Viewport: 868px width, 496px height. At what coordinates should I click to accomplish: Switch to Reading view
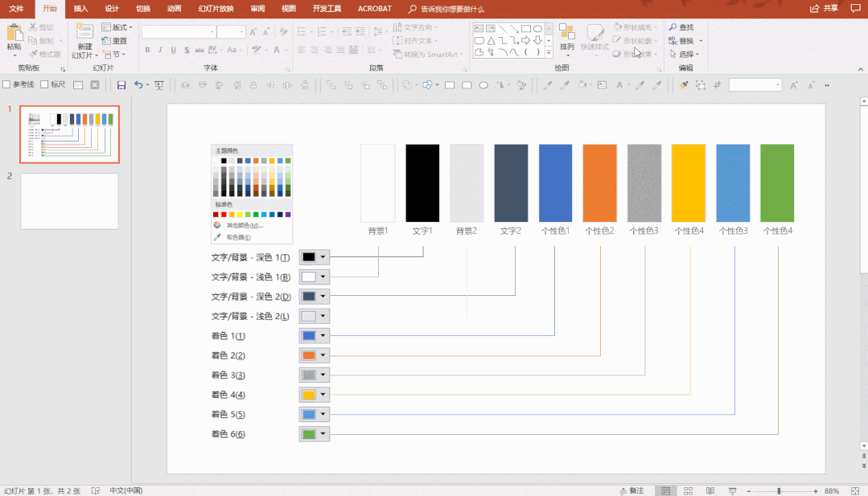pos(710,491)
